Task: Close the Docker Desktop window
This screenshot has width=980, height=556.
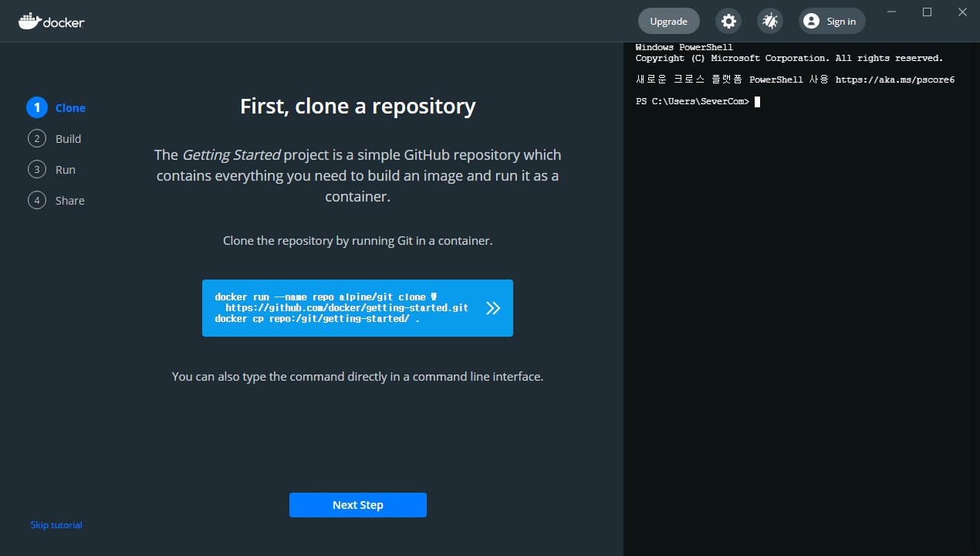Action: click(x=963, y=12)
